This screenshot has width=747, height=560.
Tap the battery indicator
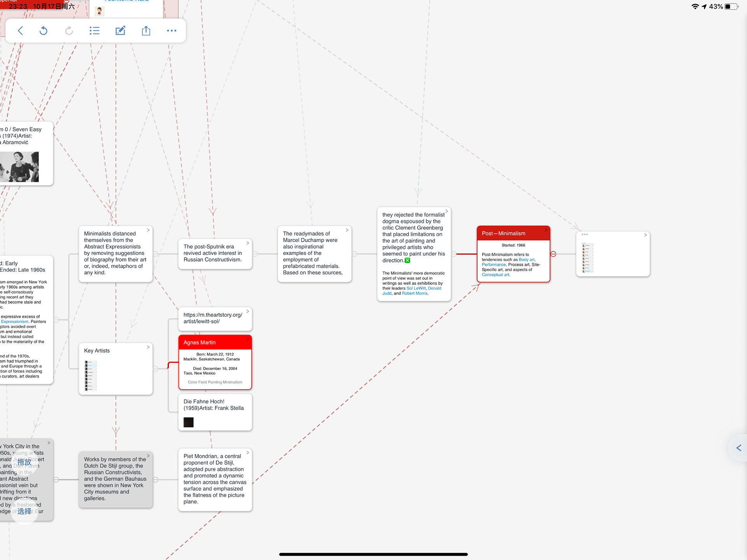[731, 7]
